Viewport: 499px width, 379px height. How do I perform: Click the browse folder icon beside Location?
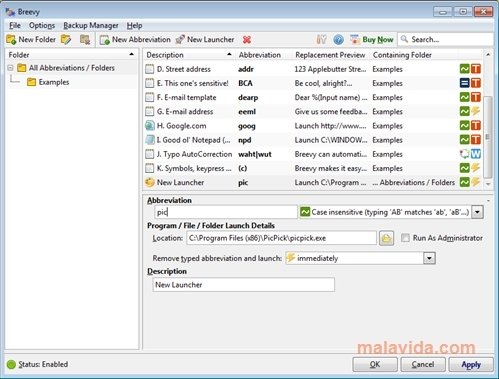click(x=386, y=238)
